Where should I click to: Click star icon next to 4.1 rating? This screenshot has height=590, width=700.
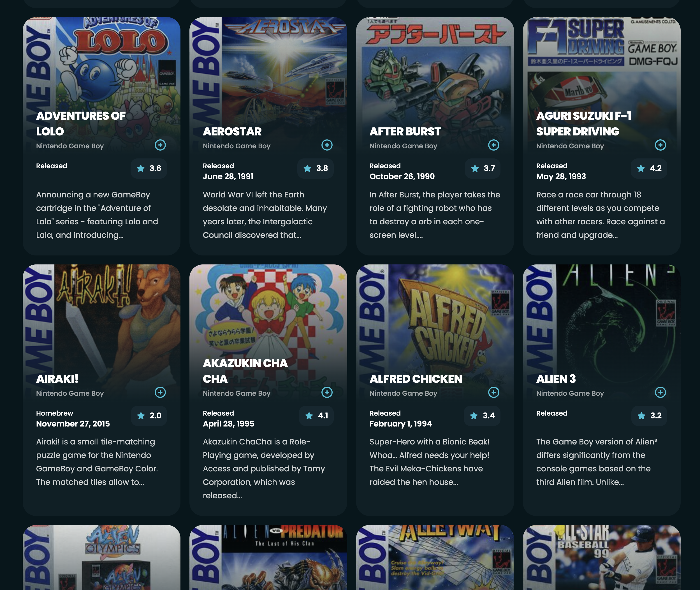click(309, 415)
